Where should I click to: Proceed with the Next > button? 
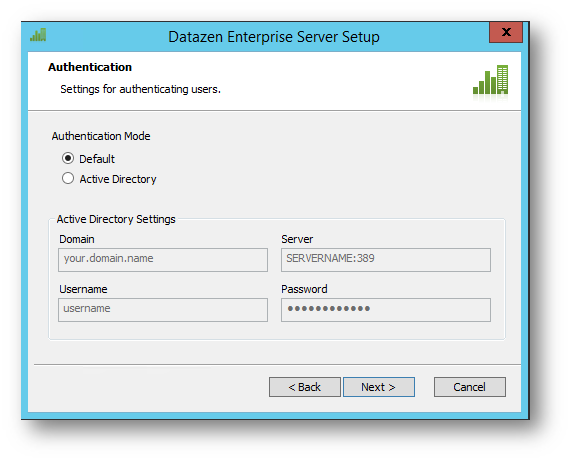pos(379,387)
